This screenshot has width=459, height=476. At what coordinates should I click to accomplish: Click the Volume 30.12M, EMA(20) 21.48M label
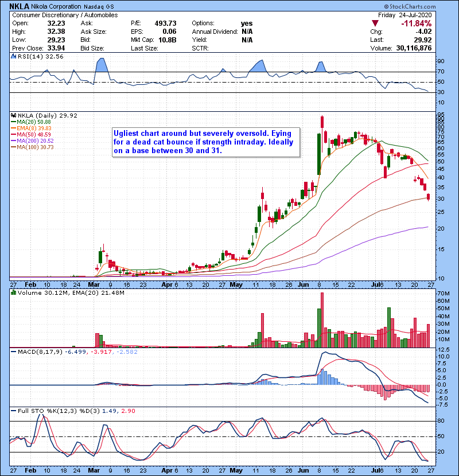pyautogui.click(x=71, y=293)
